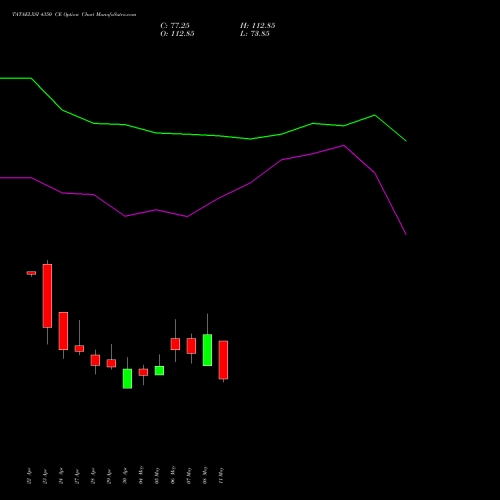The width and height of the screenshot is (500, 500).
Task: Click the tall green candle for 08 May
Action: pyautogui.click(x=207, y=350)
